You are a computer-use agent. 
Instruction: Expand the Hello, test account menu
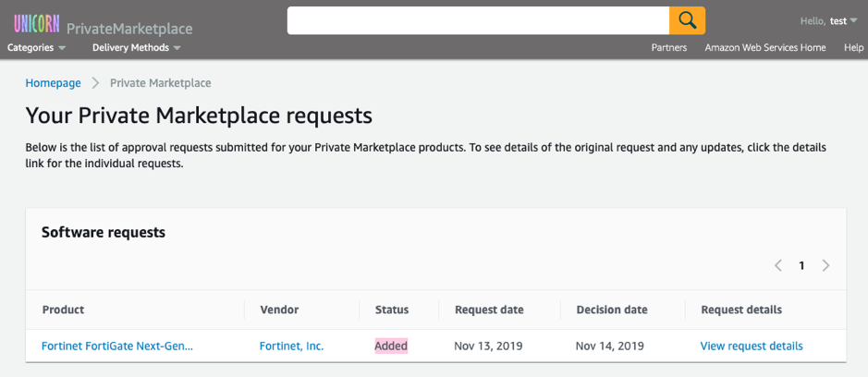coord(828,21)
